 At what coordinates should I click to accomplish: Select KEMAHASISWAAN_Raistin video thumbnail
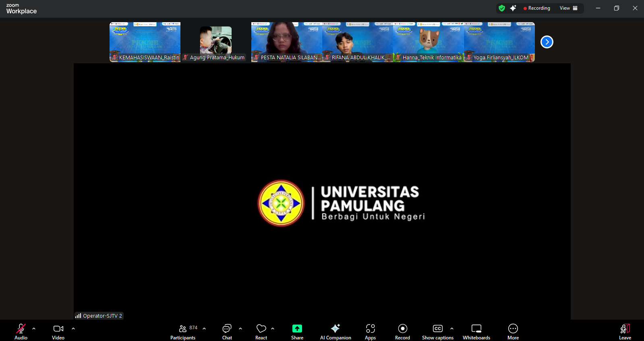145,42
